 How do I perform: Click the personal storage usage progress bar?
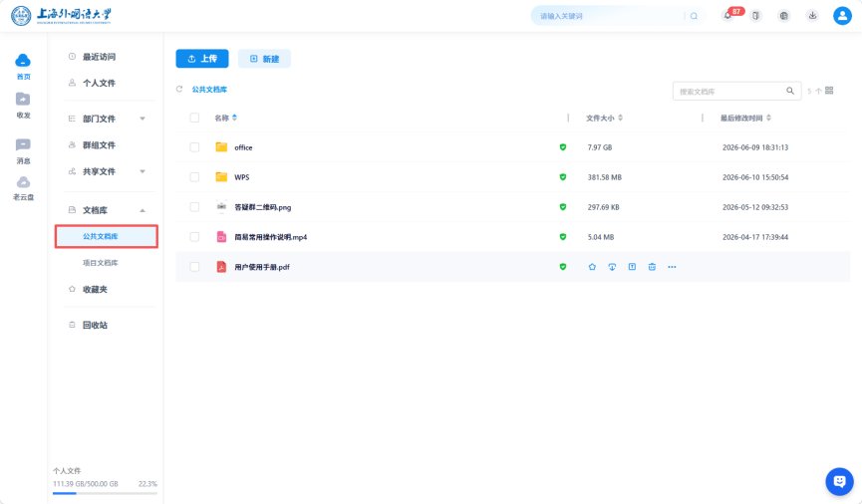click(105, 493)
